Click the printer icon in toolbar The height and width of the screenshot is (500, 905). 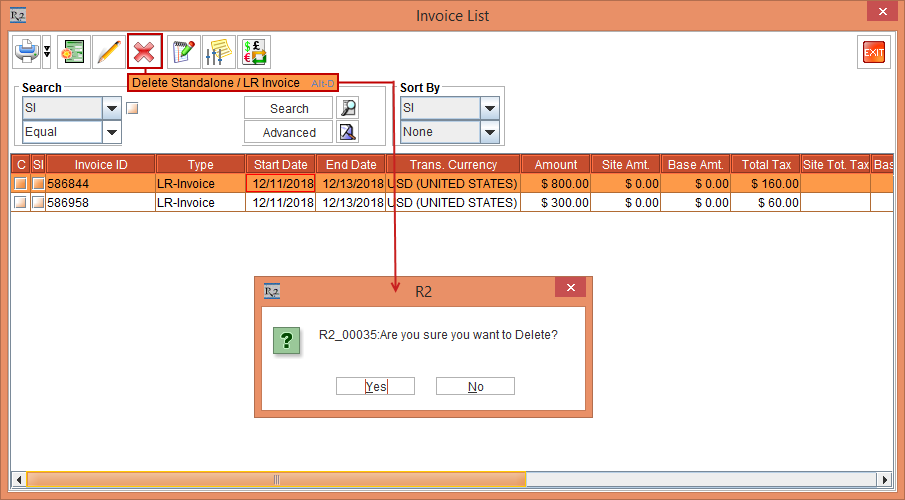pos(26,51)
